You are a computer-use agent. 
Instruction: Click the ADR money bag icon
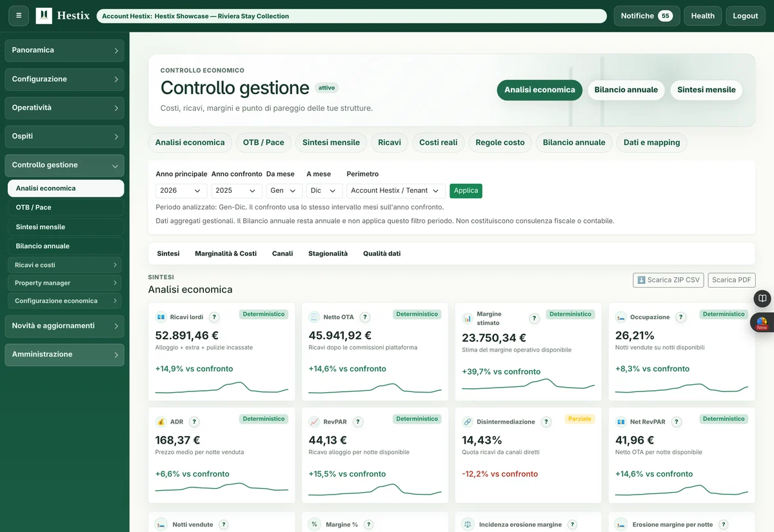click(x=161, y=422)
